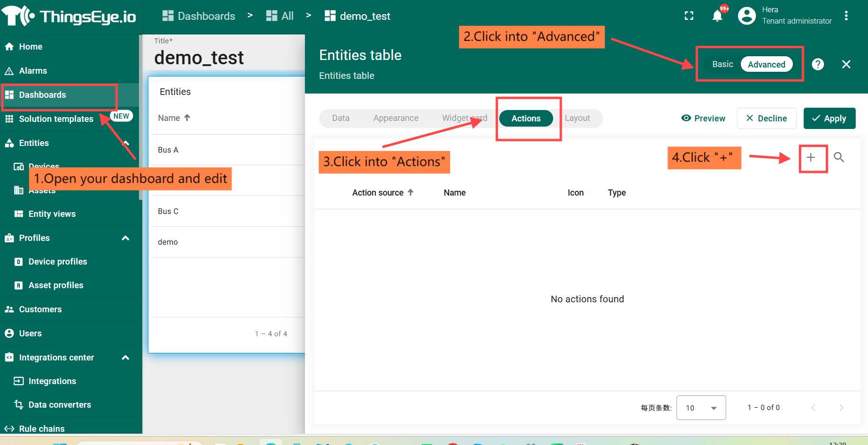Toggle fullscreen mode icon in header
This screenshot has height=445, width=868.
click(689, 16)
